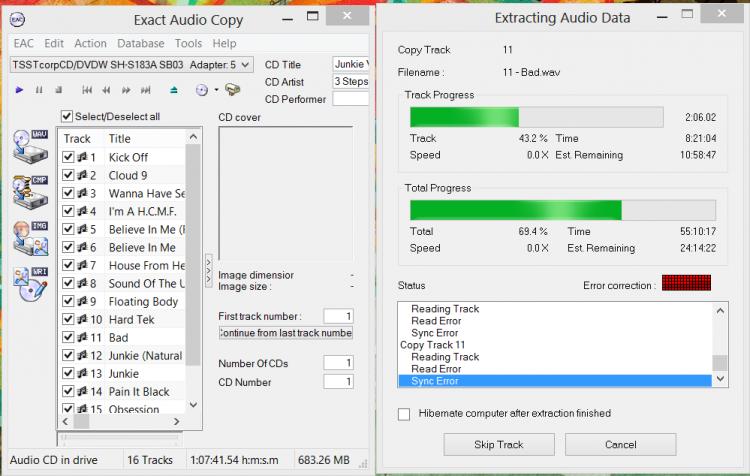The height and width of the screenshot is (476, 750).
Task: Click the CD Title input field
Action: [351, 64]
